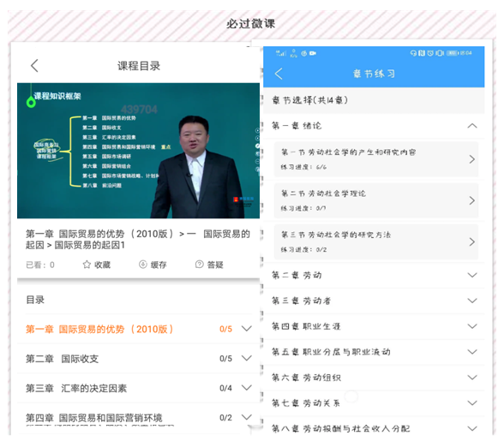This screenshot has height=447, width=504.
Task: Expand 第八章 劳动报酬与社会收入分配 chapter
Action: click(471, 428)
